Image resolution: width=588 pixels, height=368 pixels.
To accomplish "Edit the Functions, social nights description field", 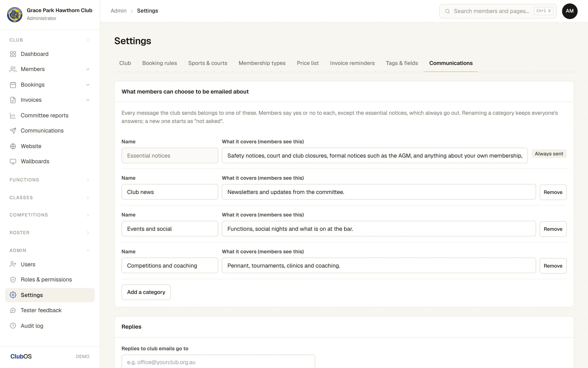I will [x=379, y=229].
